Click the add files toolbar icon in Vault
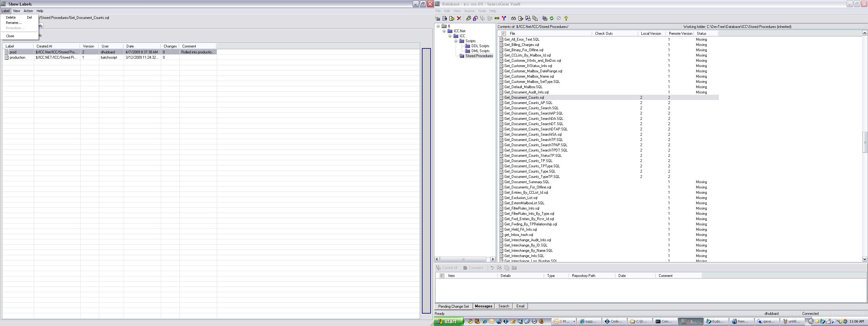This screenshot has width=868, height=326. 445,19
